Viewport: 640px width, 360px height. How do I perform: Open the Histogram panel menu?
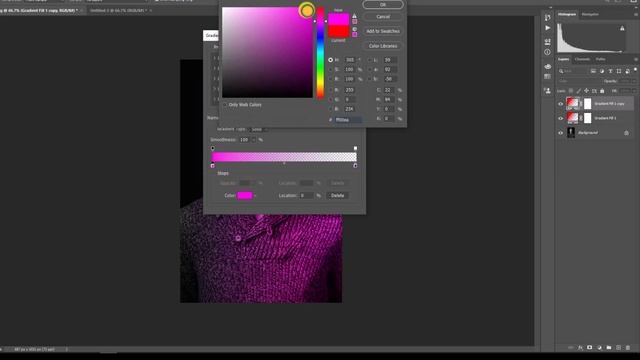[x=636, y=14]
